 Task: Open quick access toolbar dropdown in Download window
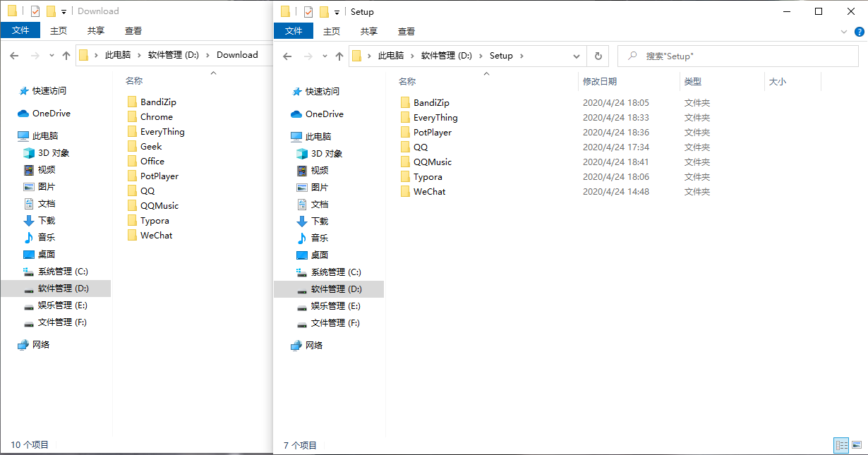point(64,11)
